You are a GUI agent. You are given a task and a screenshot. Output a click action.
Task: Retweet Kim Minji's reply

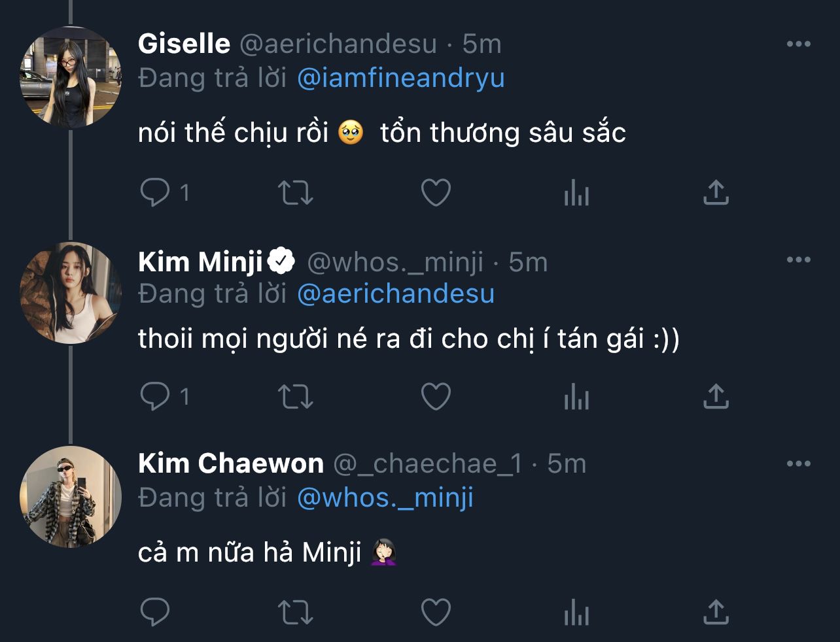pos(296,396)
